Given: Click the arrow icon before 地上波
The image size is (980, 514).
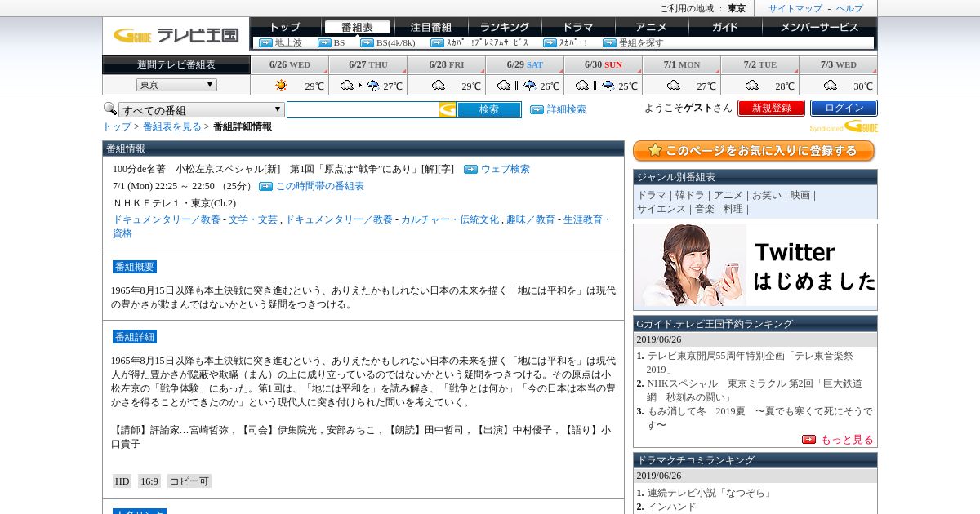Looking at the screenshot, I should coord(265,42).
